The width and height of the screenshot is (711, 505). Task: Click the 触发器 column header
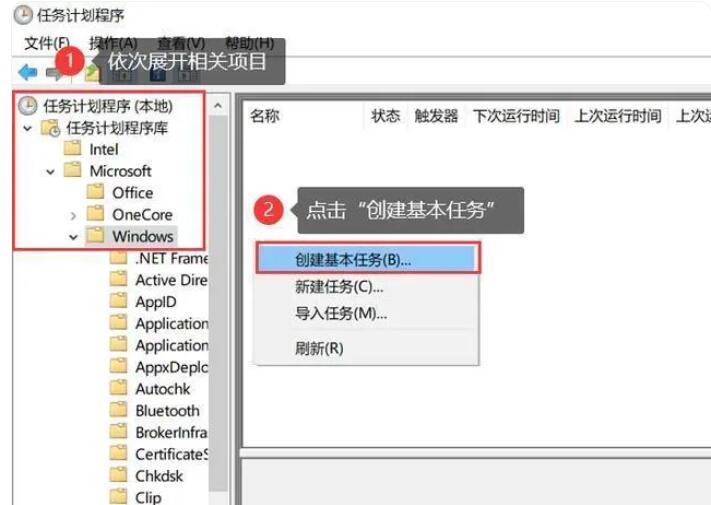click(x=435, y=116)
